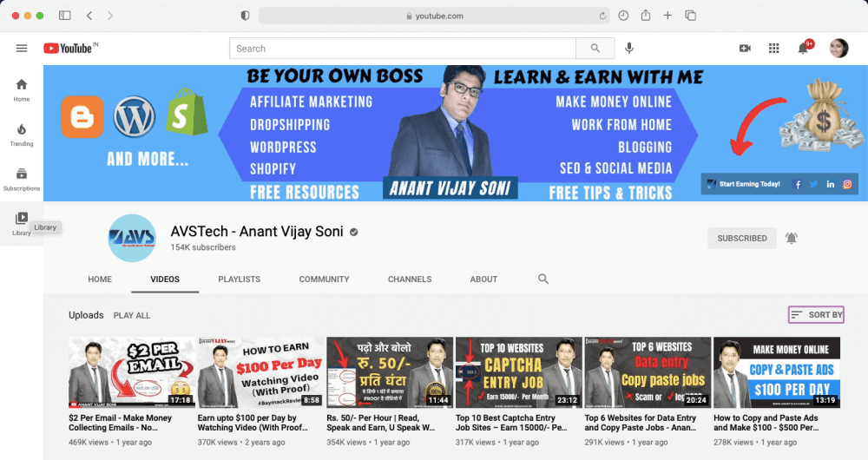
Task: Open the create video camera icon
Action: (x=745, y=48)
